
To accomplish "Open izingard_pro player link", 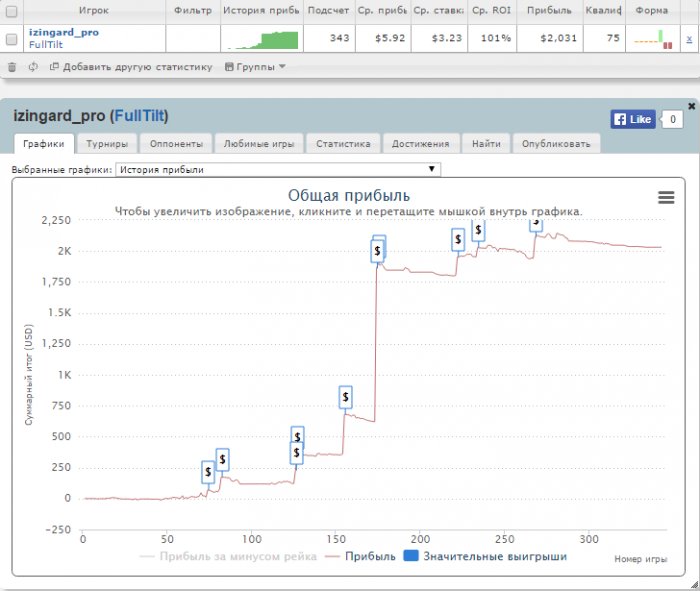I will click(x=64, y=32).
